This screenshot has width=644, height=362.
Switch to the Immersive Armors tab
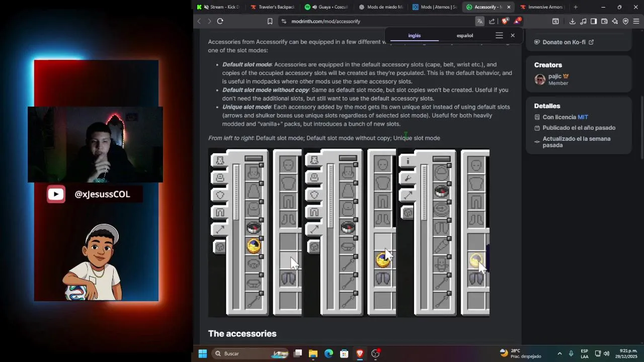coord(543,7)
